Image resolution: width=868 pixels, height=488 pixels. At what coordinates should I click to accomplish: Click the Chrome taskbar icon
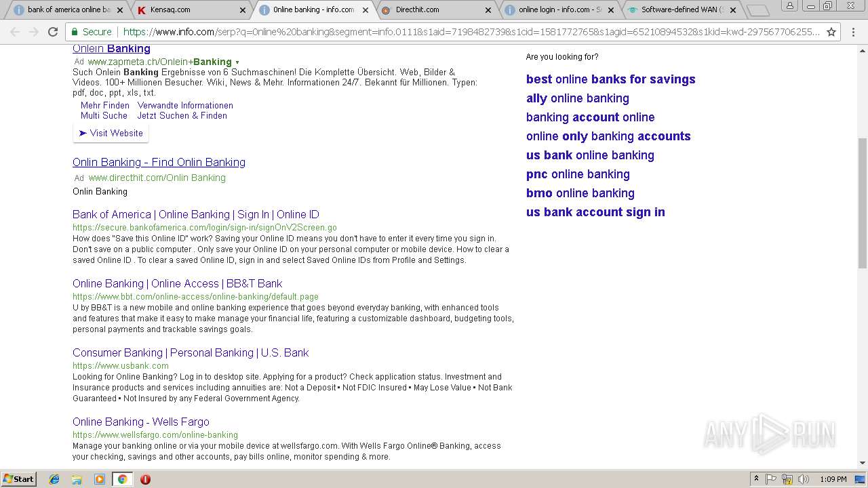(122, 479)
